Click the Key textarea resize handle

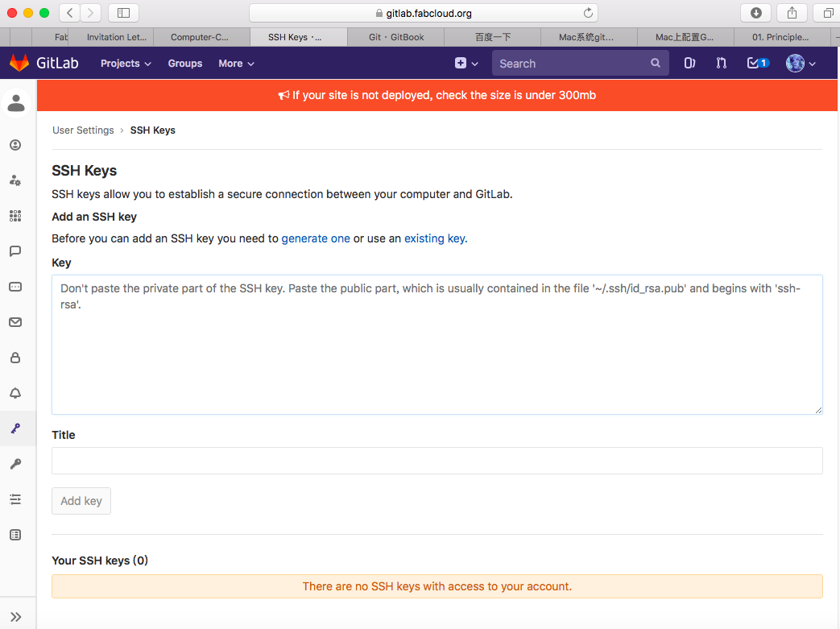[818, 410]
